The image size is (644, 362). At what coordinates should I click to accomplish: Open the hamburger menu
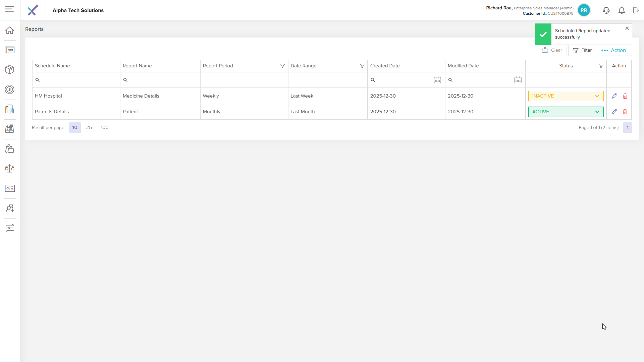[10, 9]
